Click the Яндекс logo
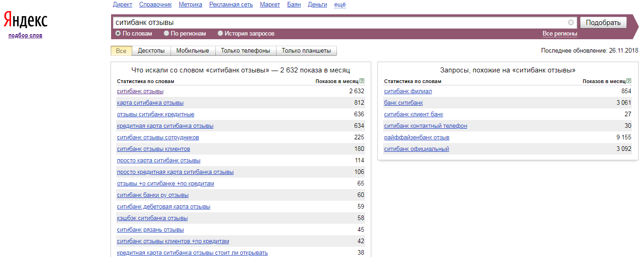The height and width of the screenshot is (257, 644). click(25, 20)
